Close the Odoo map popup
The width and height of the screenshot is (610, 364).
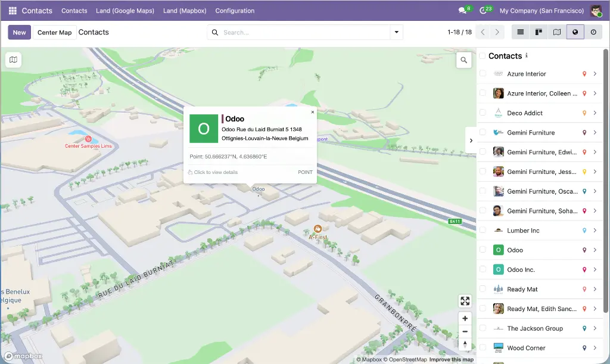point(312,112)
